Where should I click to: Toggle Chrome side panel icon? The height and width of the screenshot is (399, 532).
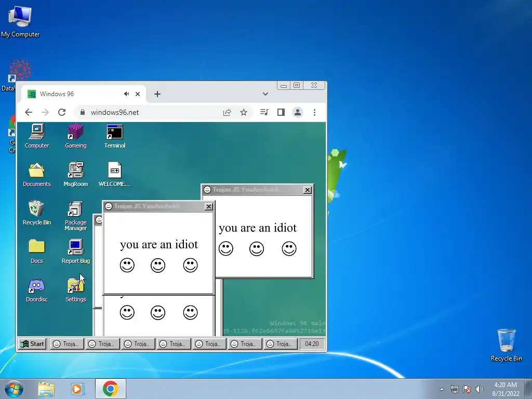tap(281, 112)
